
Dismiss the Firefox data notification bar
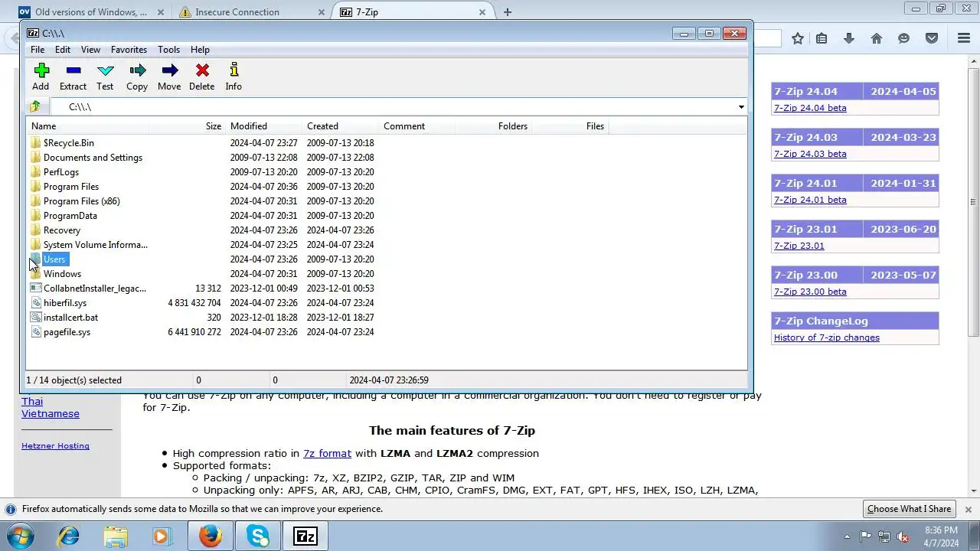968,509
